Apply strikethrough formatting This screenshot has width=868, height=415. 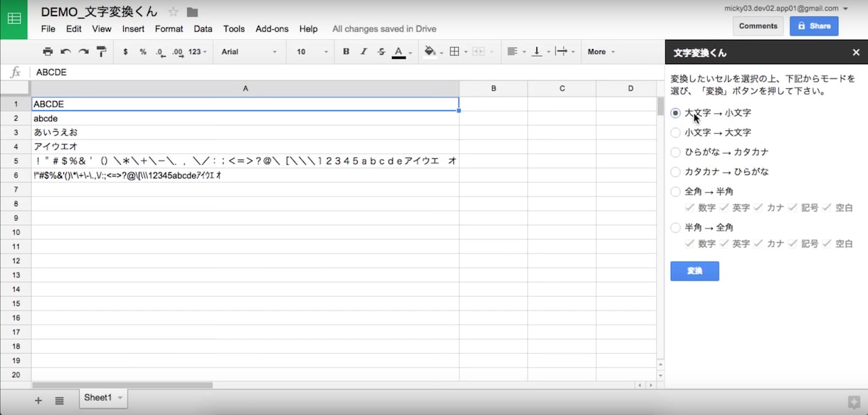pyautogui.click(x=381, y=52)
